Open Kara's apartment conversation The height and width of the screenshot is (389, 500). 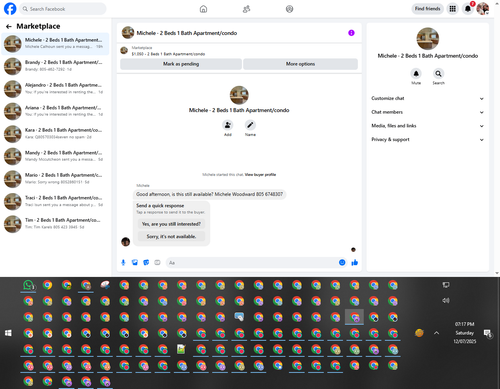tap(55, 133)
